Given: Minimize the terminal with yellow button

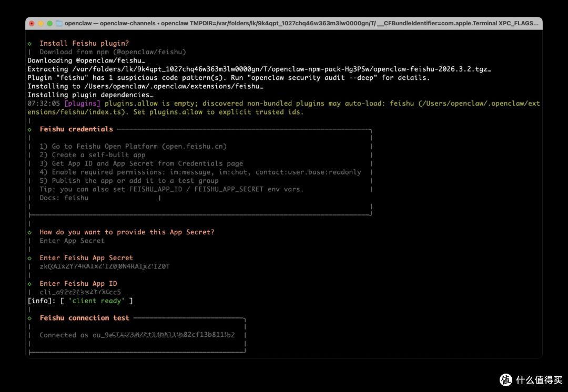Looking at the screenshot, I should (x=40, y=24).
